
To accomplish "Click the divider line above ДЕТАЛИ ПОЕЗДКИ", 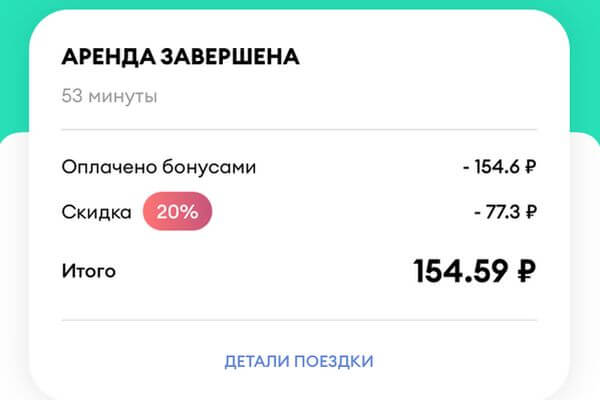I will coord(299,320).
